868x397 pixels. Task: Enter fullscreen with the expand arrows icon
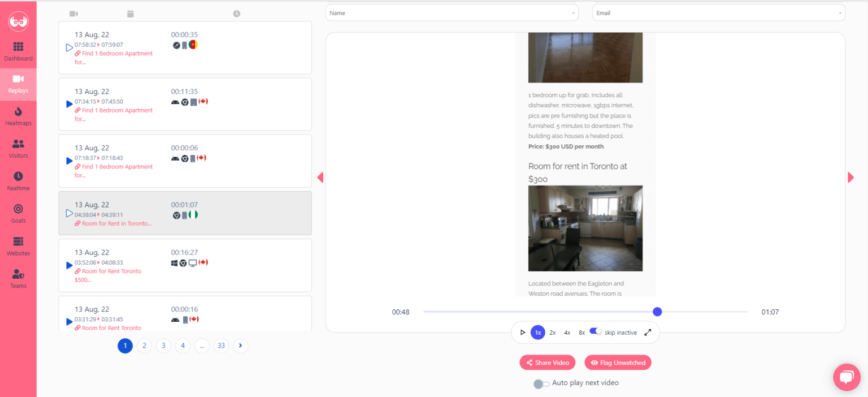[x=648, y=333]
